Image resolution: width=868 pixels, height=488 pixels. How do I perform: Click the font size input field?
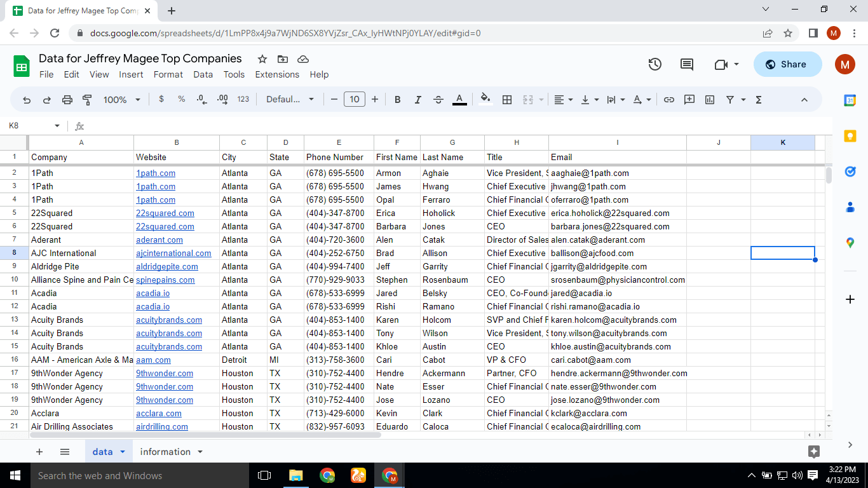click(x=355, y=99)
